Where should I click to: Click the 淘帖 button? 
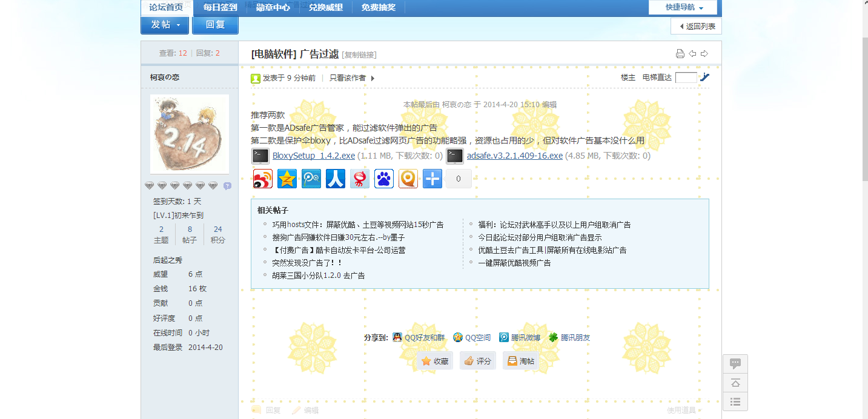(520, 361)
